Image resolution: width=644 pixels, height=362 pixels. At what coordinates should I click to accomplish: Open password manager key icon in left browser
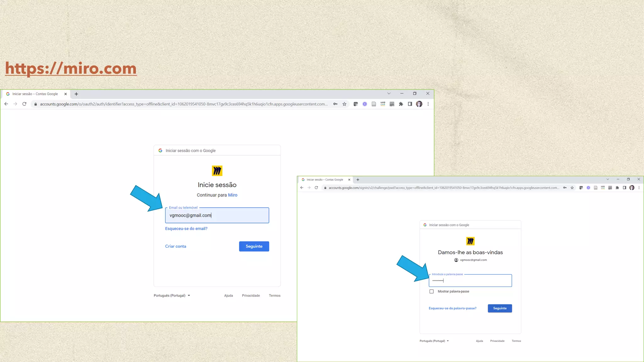click(336, 104)
